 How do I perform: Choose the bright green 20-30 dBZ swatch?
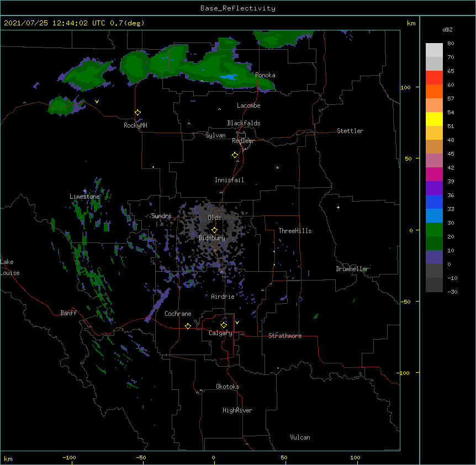tap(434, 230)
